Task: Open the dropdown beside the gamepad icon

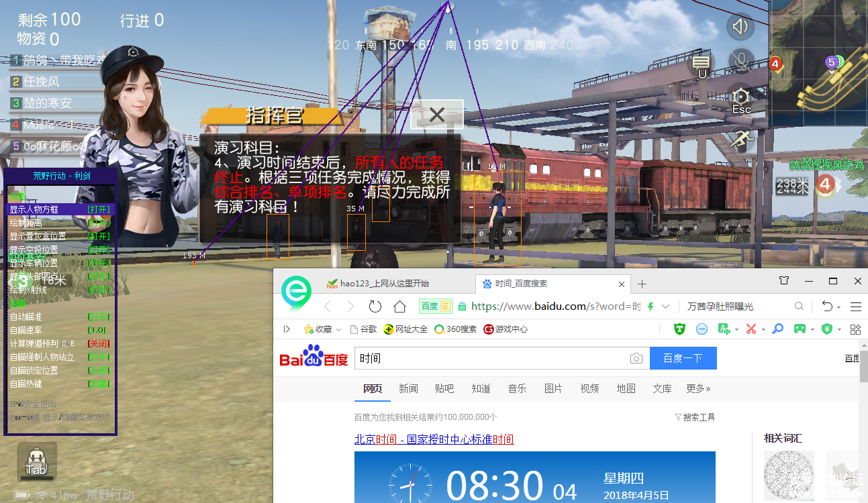Action: (812, 329)
